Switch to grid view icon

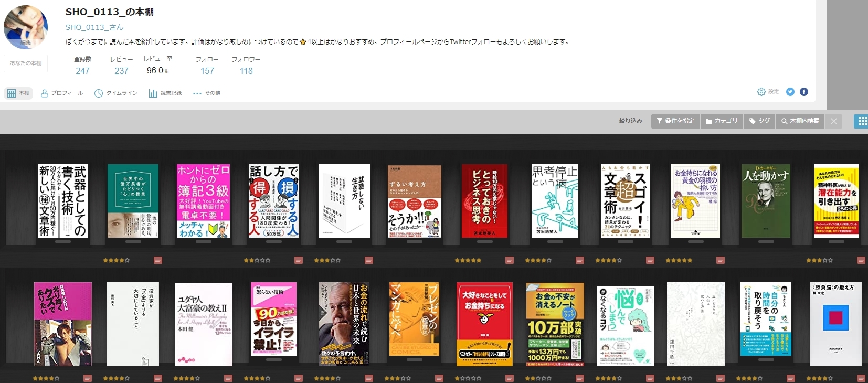[862, 122]
